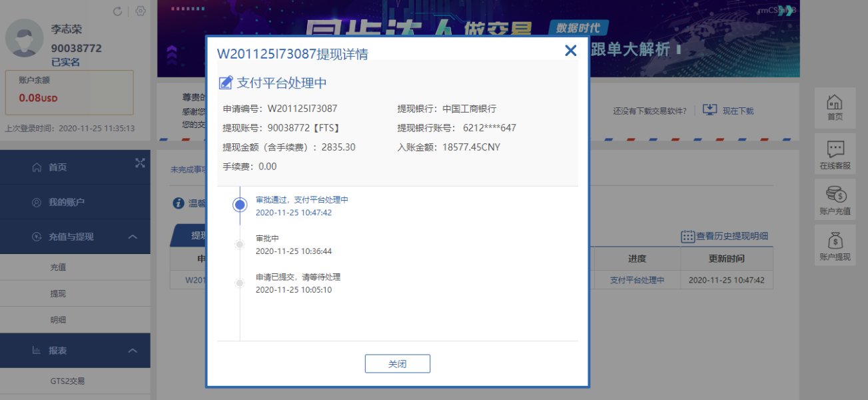
Task: Click the 进度 column header
Action: pyautogui.click(x=637, y=259)
